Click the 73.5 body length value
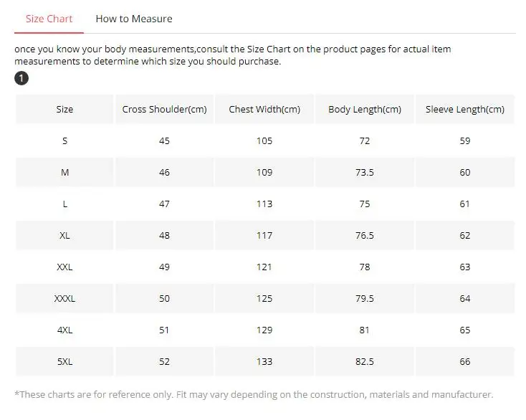526x420 pixels. [x=365, y=173]
